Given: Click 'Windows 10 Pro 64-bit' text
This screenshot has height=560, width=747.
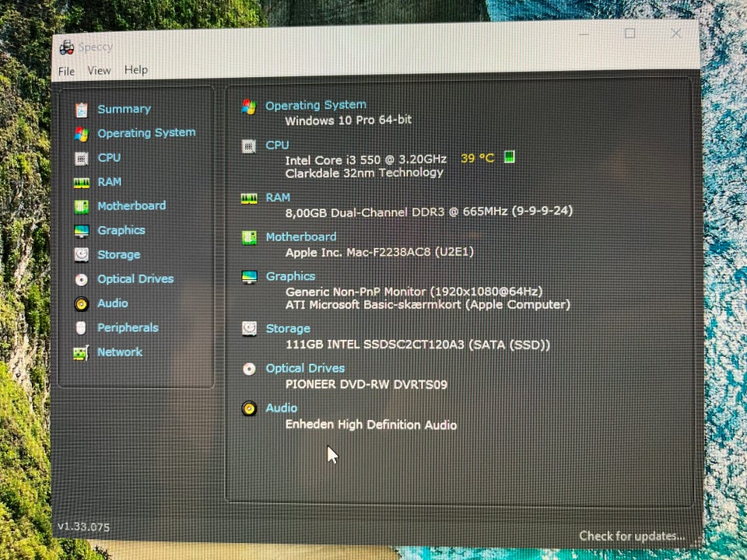Looking at the screenshot, I should click(x=349, y=120).
